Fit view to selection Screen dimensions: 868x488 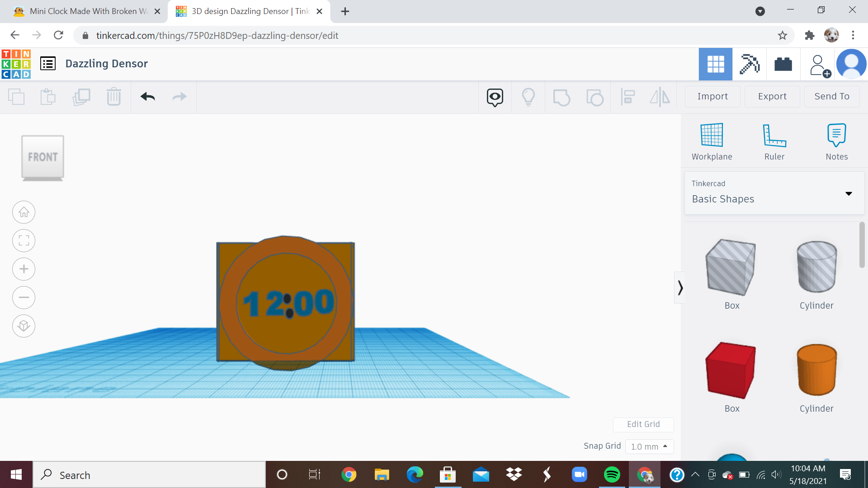point(24,240)
